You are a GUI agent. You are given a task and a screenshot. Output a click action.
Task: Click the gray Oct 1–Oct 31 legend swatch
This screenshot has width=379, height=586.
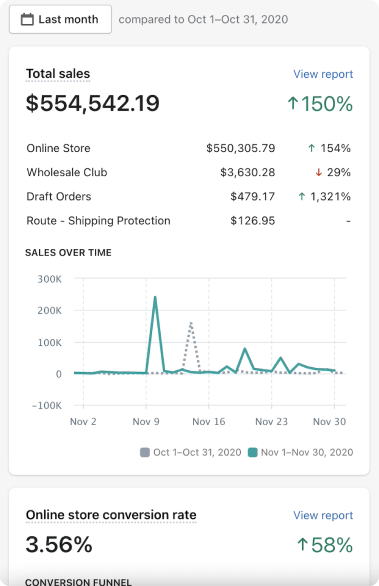[145, 452]
